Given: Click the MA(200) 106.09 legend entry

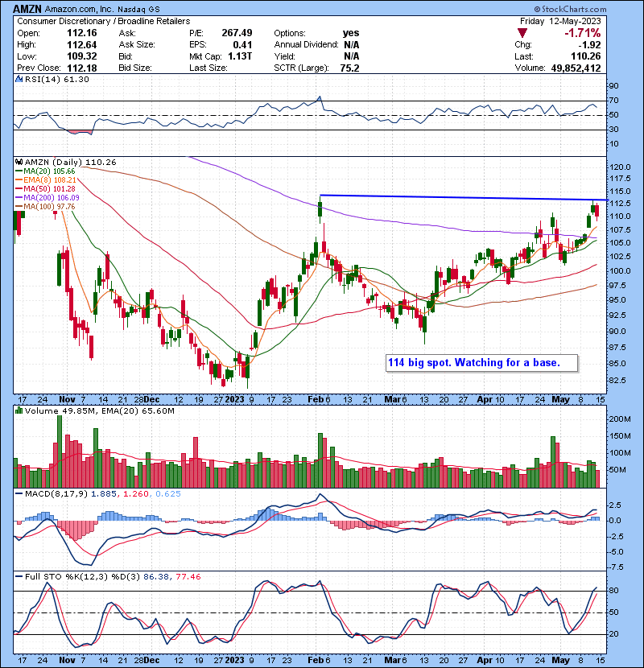Looking at the screenshot, I should coord(52,198).
